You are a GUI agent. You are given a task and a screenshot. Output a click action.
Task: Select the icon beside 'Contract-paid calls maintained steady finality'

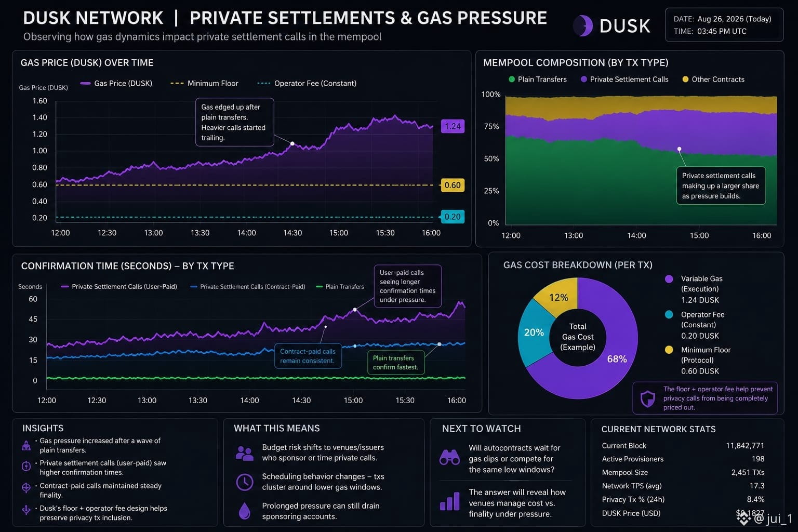coord(26,488)
